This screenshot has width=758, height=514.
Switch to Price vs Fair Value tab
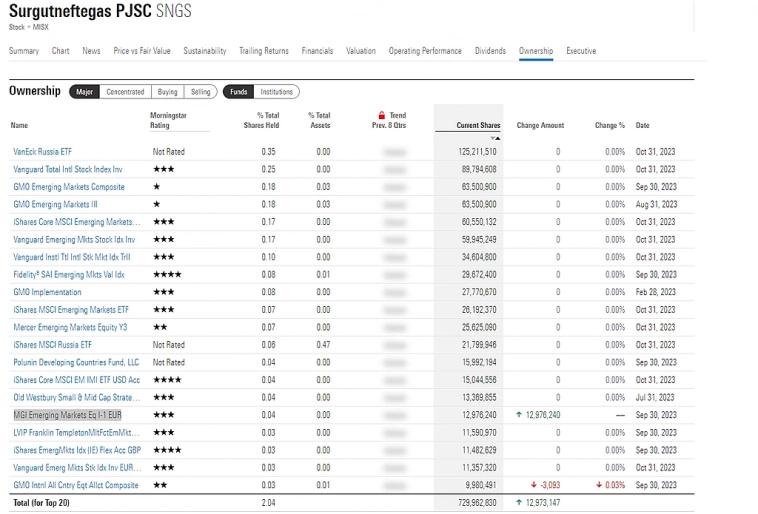pos(142,51)
